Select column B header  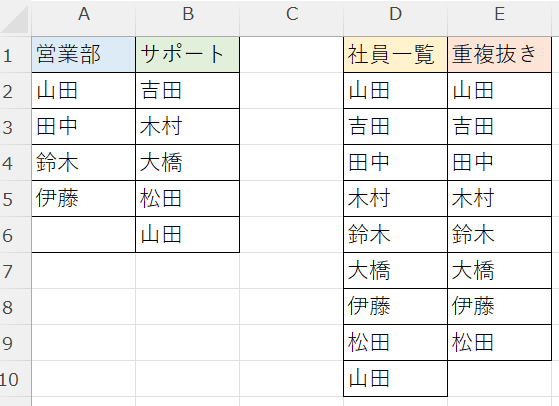[x=188, y=15]
